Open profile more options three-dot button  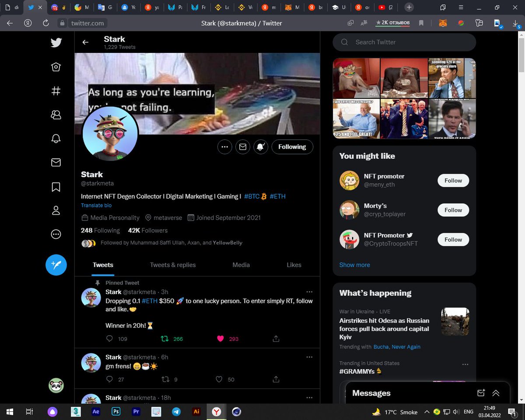point(224,147)
